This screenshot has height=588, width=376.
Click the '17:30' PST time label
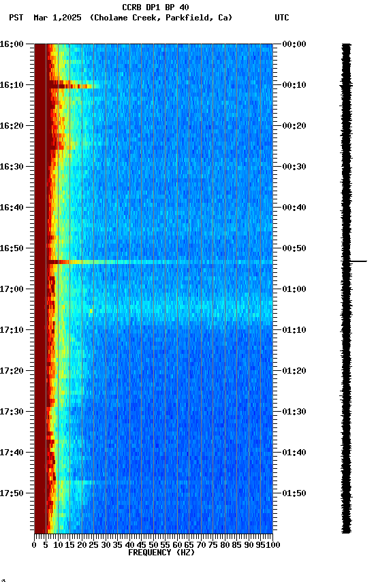tap(12, 412)
